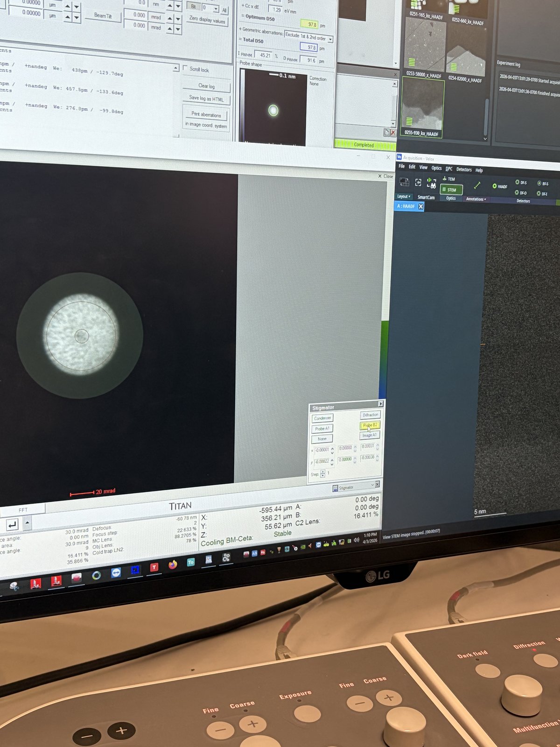Select the Diffraction stigmator button
This screenshot has width=560, height=747.
coord(371,415)
